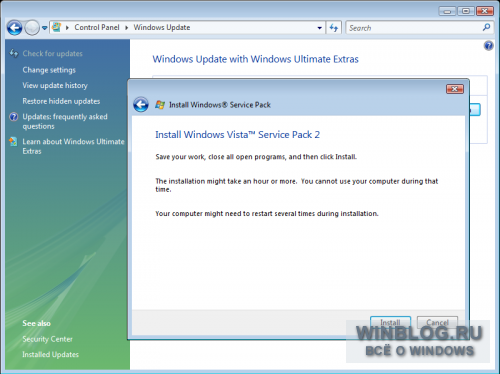Open Check for updates link
Image resolution: width=500 pixels, height=374 pixels.
pyautogui.click(x=52, y=54)
